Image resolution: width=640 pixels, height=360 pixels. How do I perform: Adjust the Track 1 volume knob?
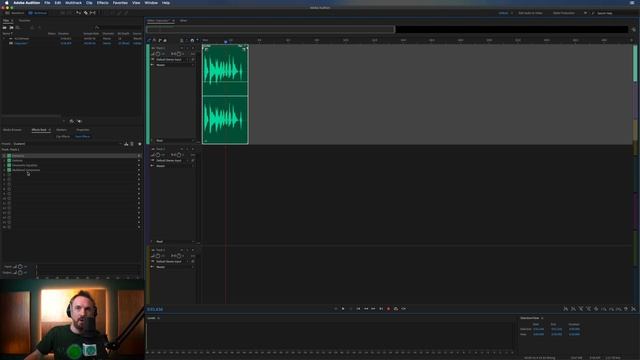pos(158,54)
